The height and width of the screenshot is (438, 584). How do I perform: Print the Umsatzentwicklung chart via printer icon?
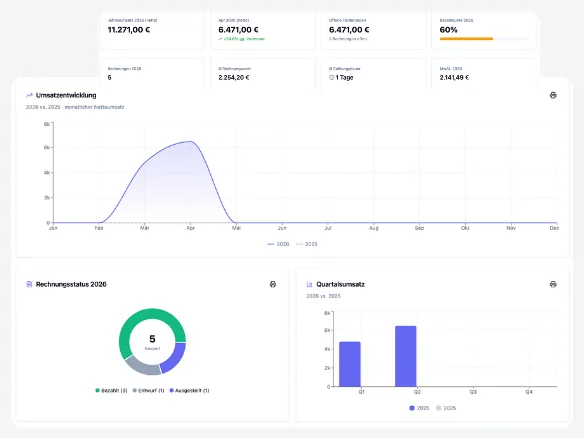pyautogui.click(x=553, y=95)
